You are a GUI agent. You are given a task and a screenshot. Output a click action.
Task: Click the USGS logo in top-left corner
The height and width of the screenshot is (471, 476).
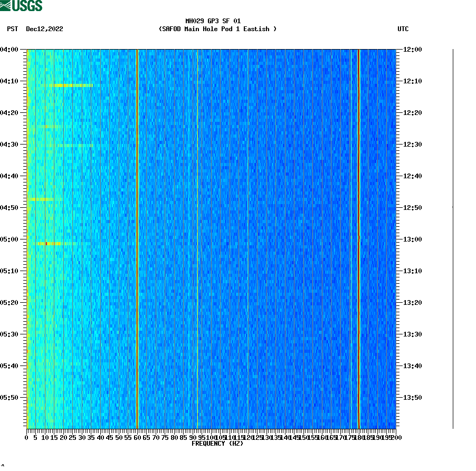[21, 5]
